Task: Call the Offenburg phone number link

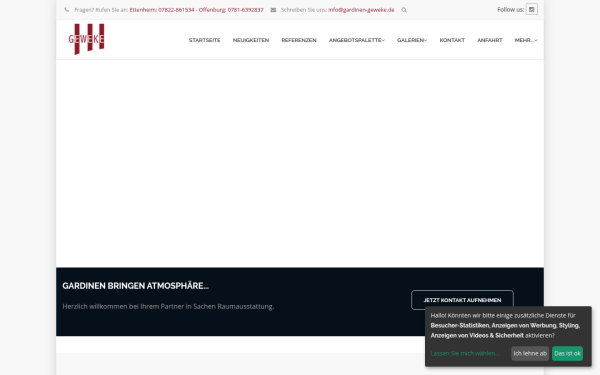Action: click(x=231, y=10)
